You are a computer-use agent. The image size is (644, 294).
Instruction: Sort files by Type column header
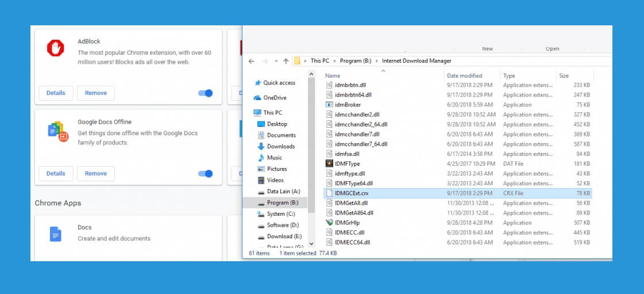[509, 76]
